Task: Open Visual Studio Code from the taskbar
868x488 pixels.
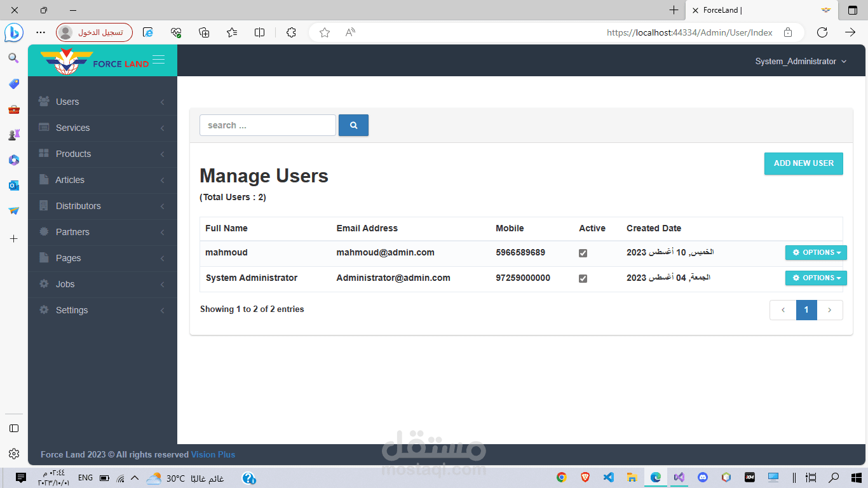Action: click(x=608, y=477)
